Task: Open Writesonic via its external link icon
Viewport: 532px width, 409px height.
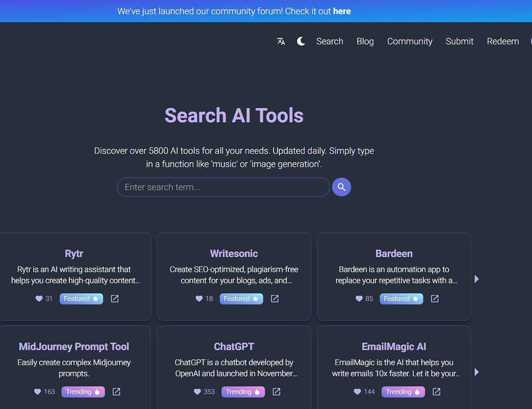Action: point(274,299)
